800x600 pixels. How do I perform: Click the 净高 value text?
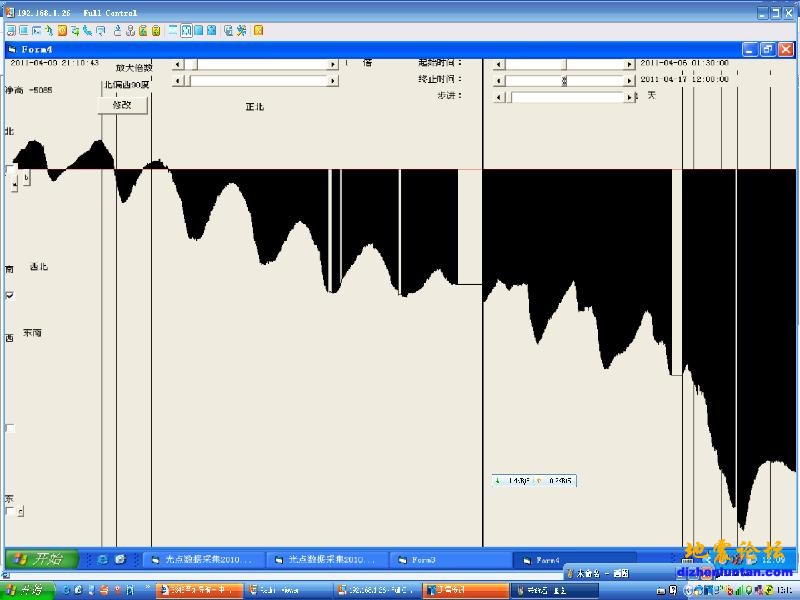tap(29, 90)
